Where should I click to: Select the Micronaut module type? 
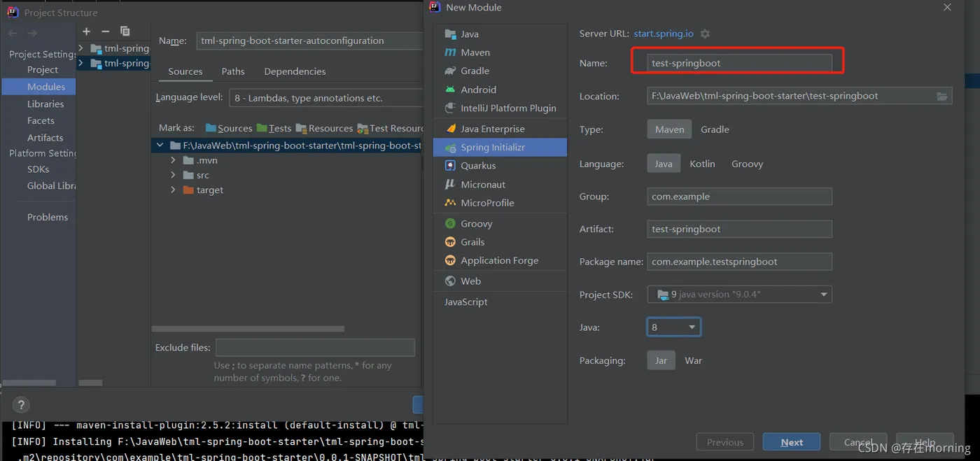(x=500, y=185)
